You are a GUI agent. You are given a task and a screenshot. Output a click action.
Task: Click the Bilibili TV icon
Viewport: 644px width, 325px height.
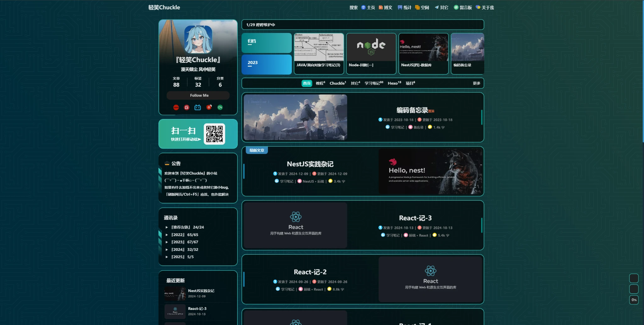(197, 107)
